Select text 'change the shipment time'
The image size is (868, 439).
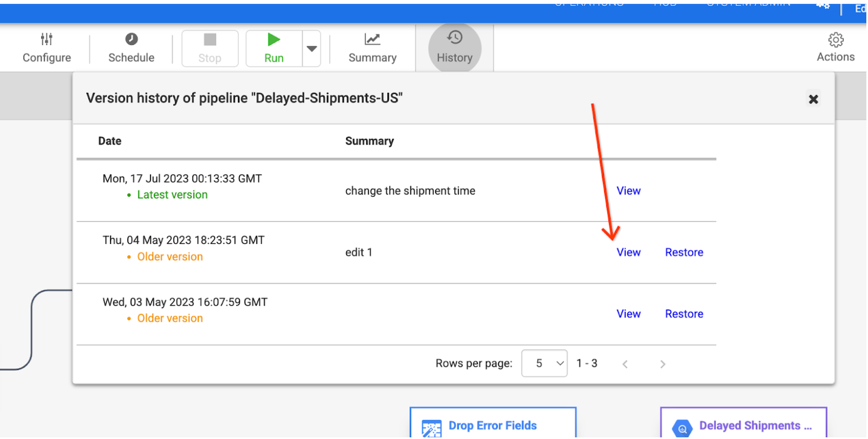[410, 191]
